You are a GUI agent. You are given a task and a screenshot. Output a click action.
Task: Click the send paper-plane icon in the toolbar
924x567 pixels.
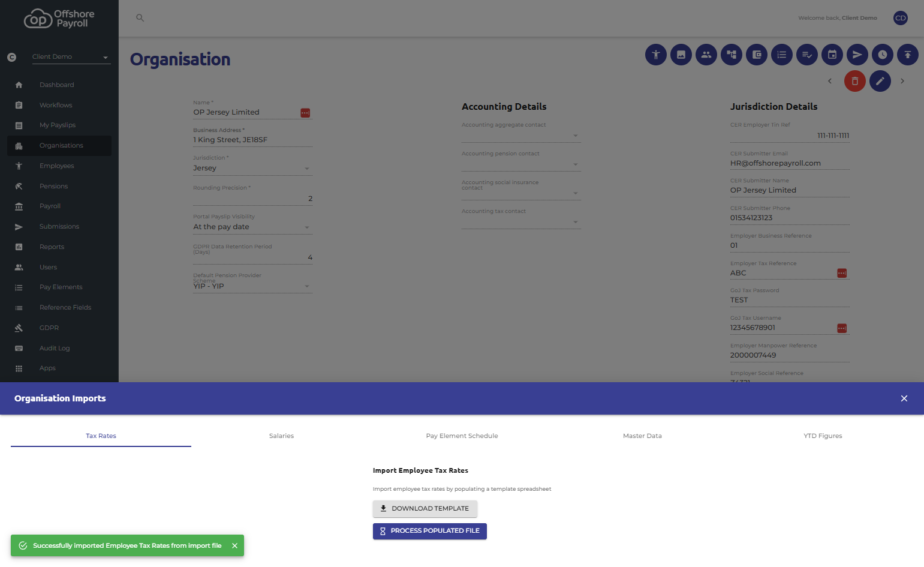(857, 55)
